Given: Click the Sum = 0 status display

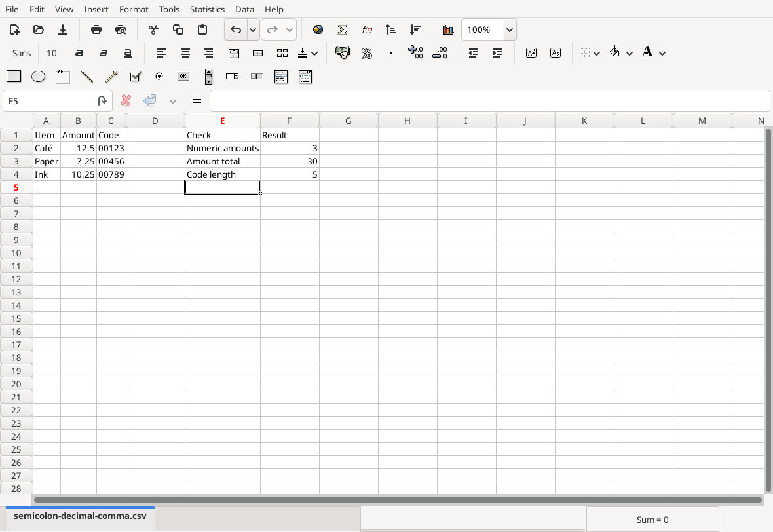Looking at the screenshot, I should [x=652, y=520].
